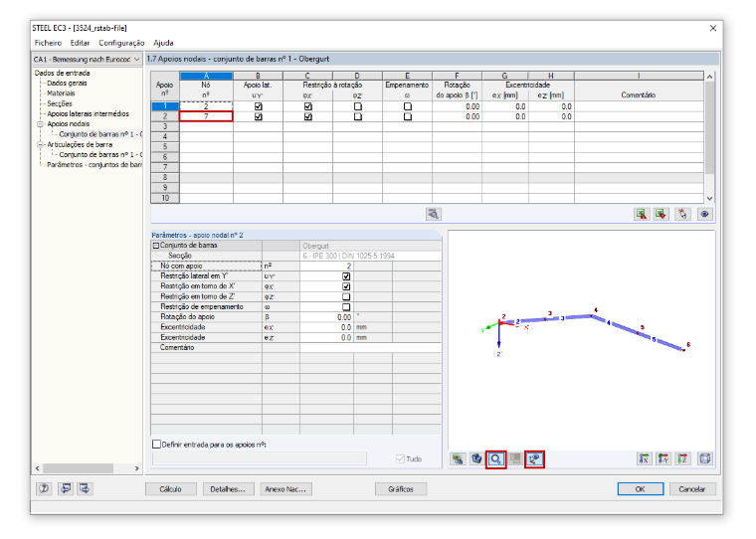The height and width of the screenshot is (539, 756).
Task: Click Excel export icon with upward red arrow
Action: (642, 214)
